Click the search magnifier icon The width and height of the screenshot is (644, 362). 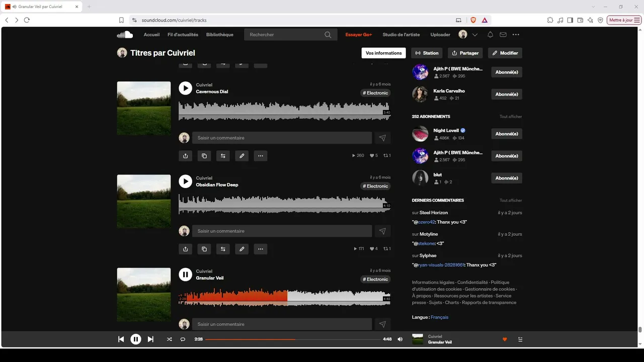(x=328, y=35)
